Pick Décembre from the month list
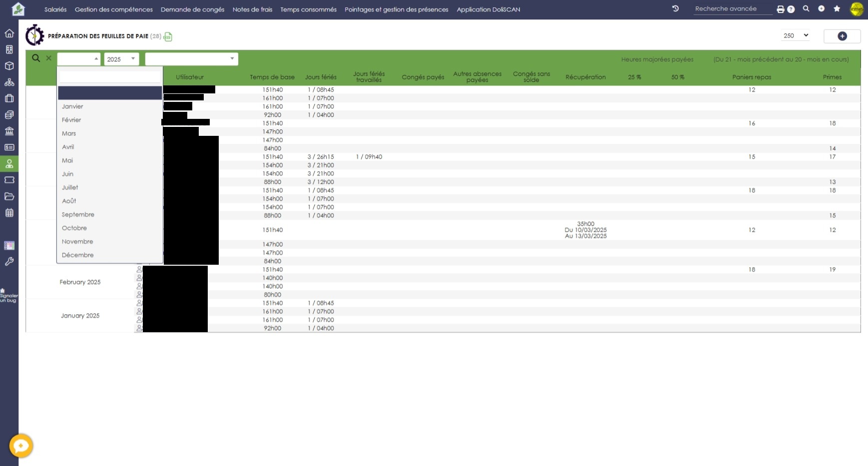Image resolution: width=868 pixels, height=466 pixels. (110, 255)
